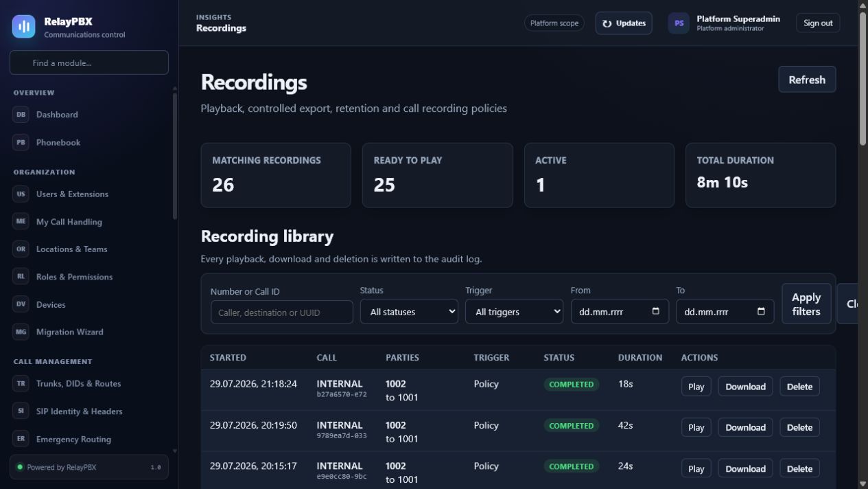Click the sidebar scrollbar thumb

click(174, 155)
